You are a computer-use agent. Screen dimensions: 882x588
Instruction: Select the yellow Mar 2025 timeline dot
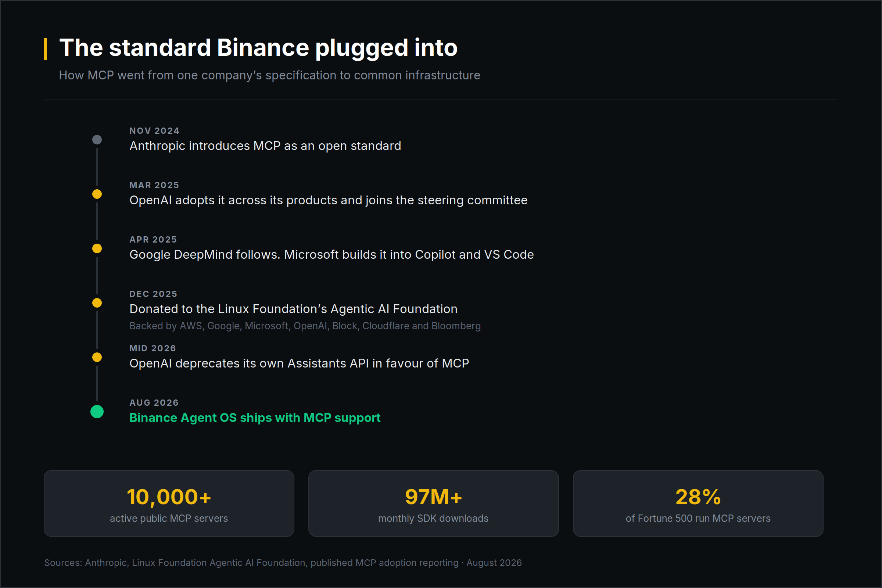point(97,194)
